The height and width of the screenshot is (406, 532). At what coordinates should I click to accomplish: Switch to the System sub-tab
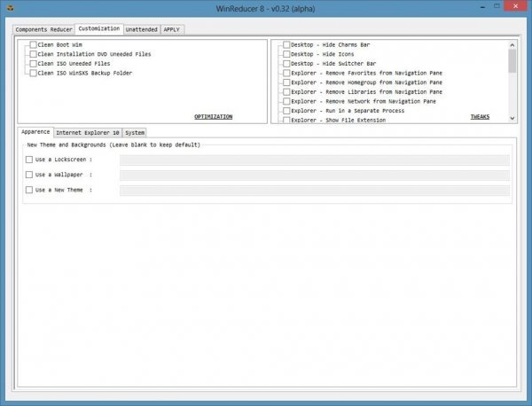tap(135, 133)
